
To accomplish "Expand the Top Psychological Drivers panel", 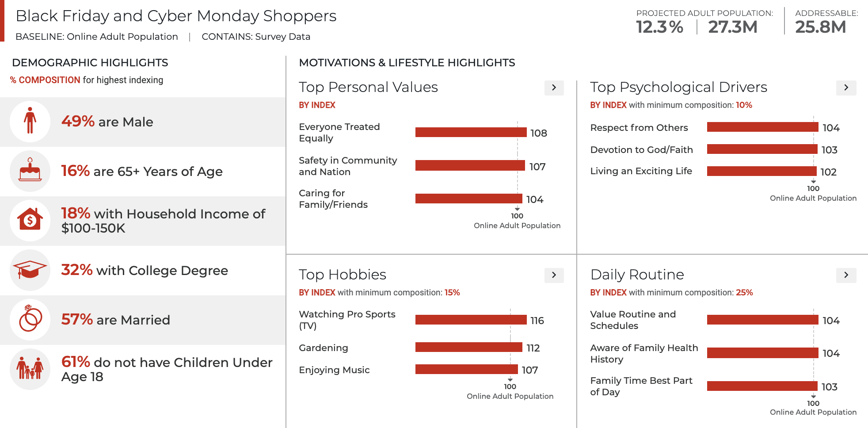I will click(846, 88).
